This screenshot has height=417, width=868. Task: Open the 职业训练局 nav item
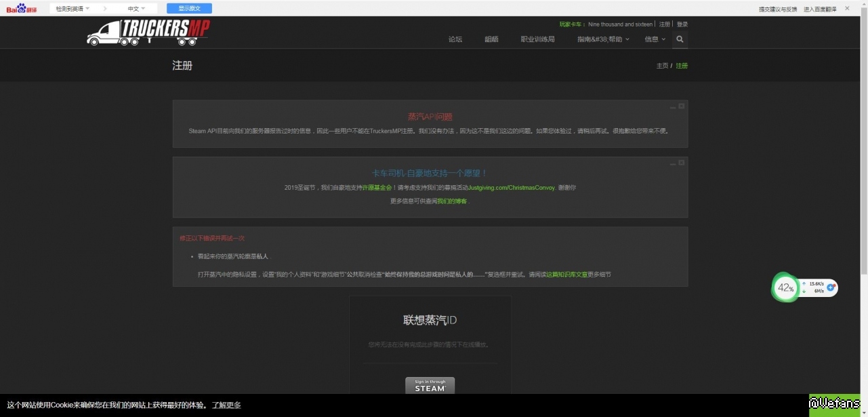click(537, 39)
